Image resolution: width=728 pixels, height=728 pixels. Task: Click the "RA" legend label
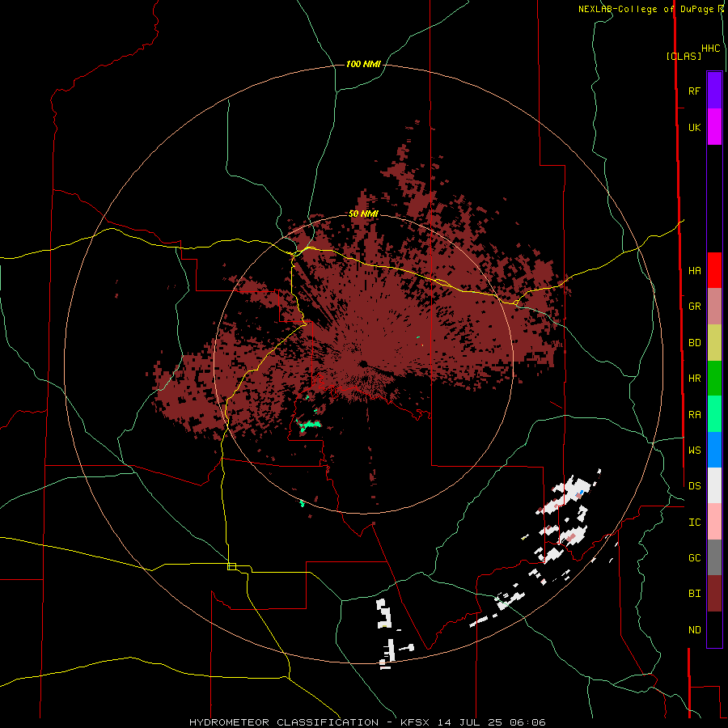pos(694,415)
